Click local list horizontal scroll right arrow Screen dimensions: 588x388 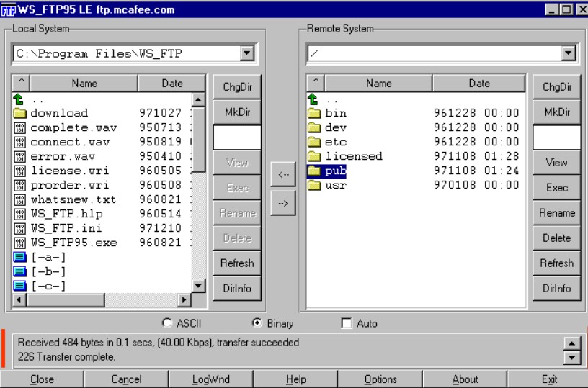click(183, 299)
